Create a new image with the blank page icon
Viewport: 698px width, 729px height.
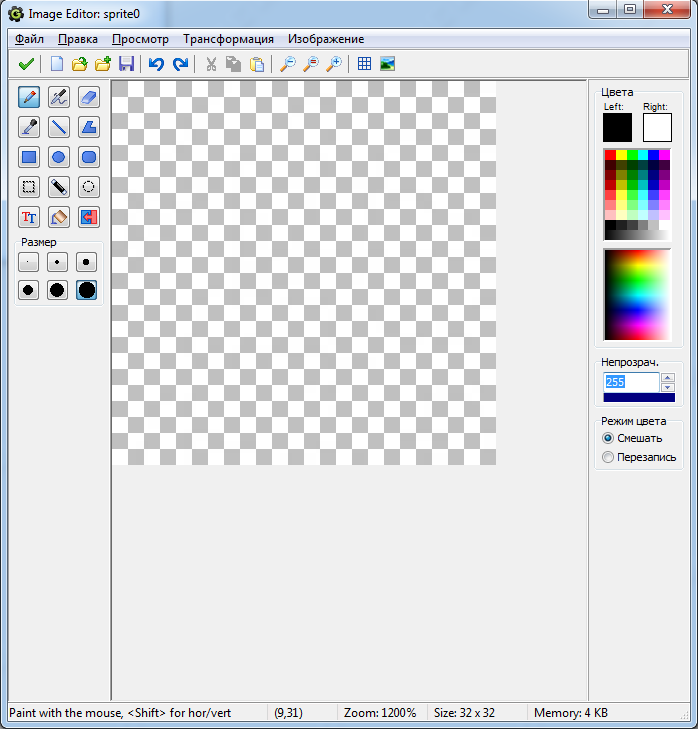click(57, 64)
